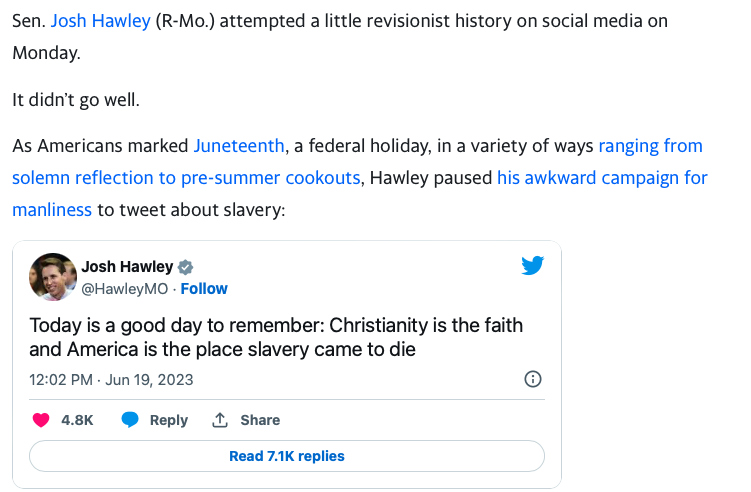Viewport: 751px width, 492px height.
Task: Open the @HawleyMO handle link
Action: (x=124, y=288)
